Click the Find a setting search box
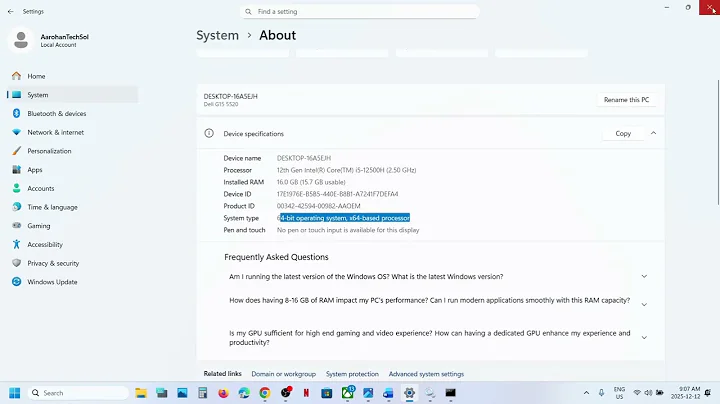The height and width of the screenshot is (404, 720). (360, 11)
